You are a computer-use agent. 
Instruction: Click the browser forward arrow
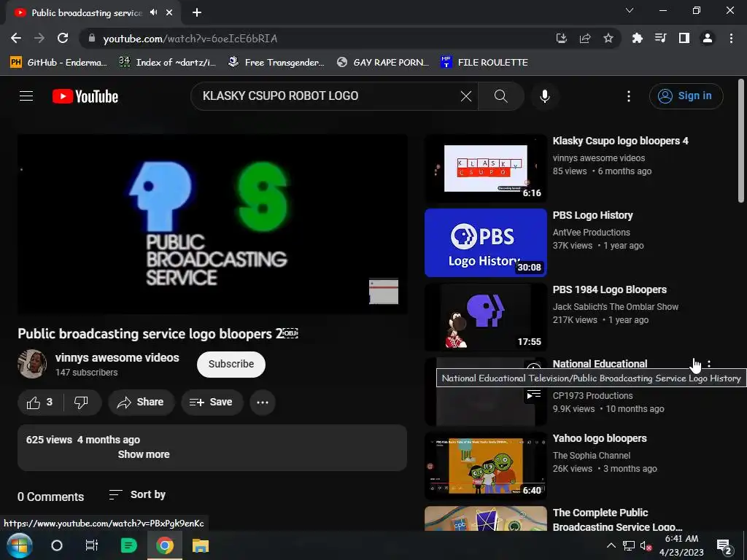(39, 38)
